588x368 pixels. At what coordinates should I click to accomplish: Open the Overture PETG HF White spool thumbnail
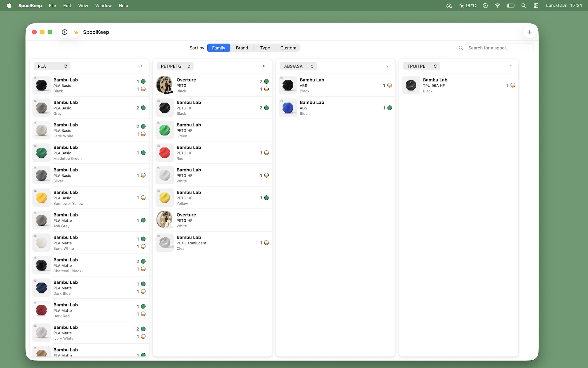(165, 220)
